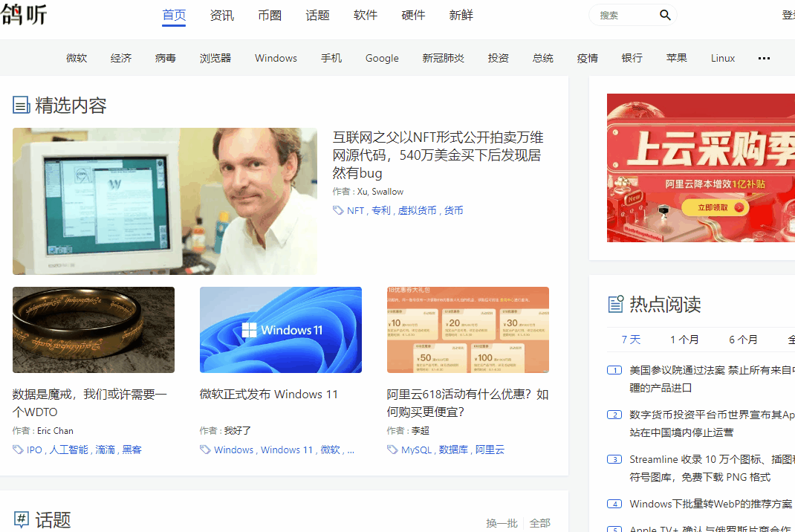Image resolution: width=795 pixels, height=532 pixels.
Task: Switch to the 6 个月 tab
Action: click(743, 340)
